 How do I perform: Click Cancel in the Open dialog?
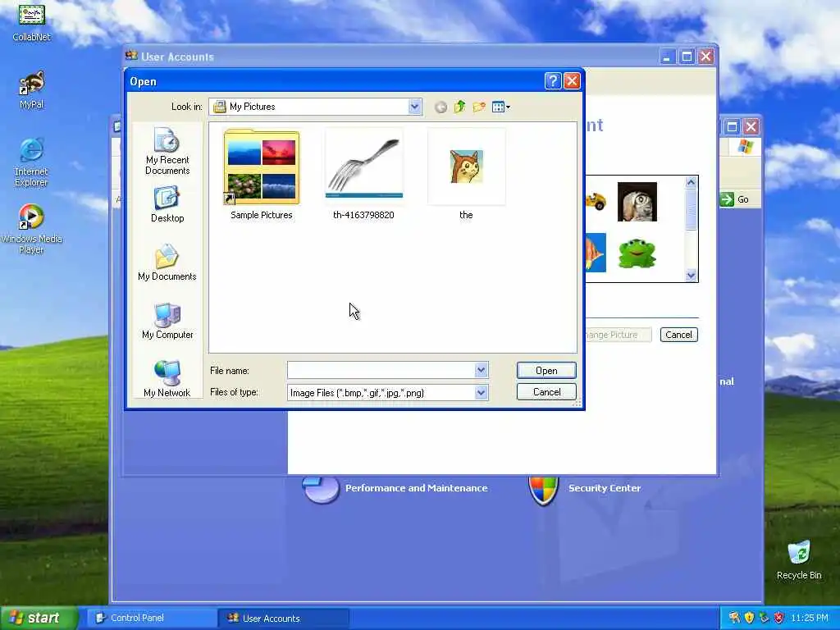(546, 392)
